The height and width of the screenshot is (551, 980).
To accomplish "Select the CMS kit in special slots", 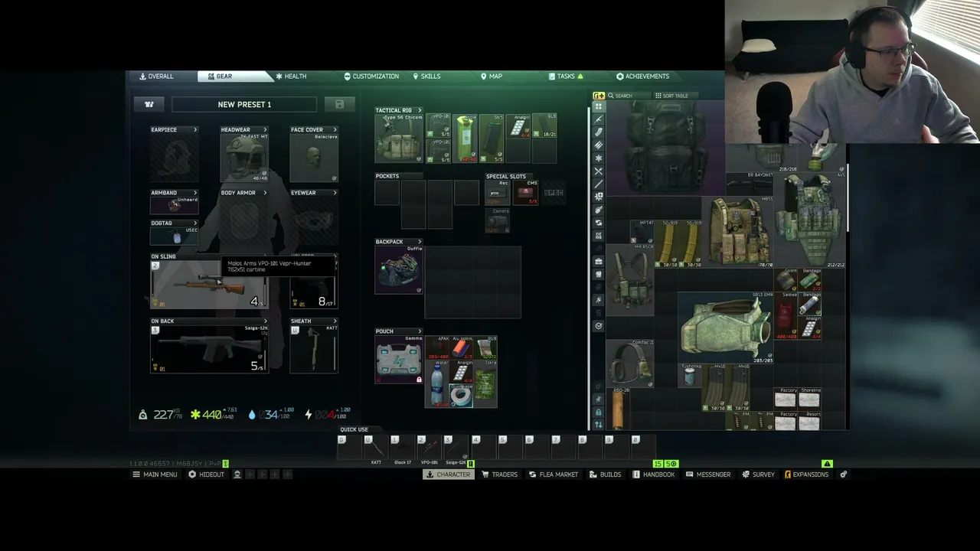I will tap(525, 191).
